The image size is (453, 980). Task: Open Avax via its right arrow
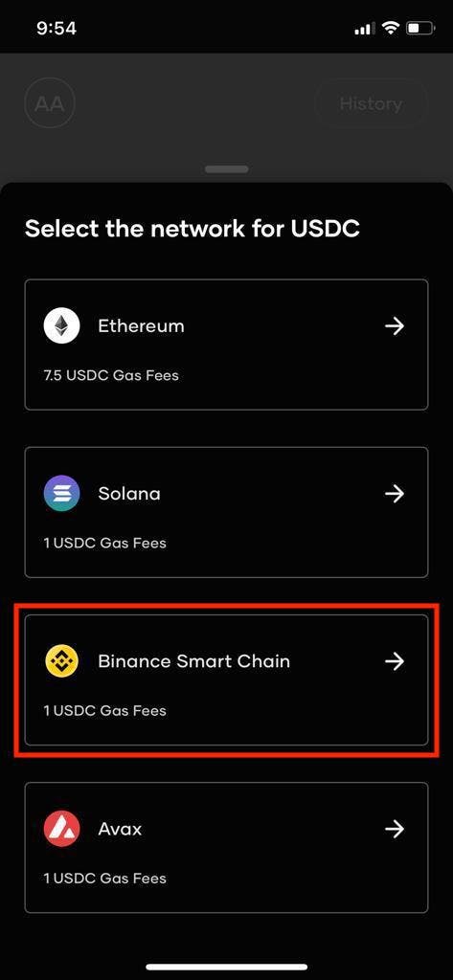coord(395,829)
